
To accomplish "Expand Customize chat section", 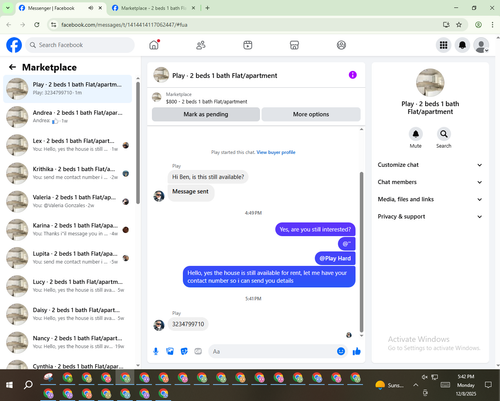I will pos(430,165).
